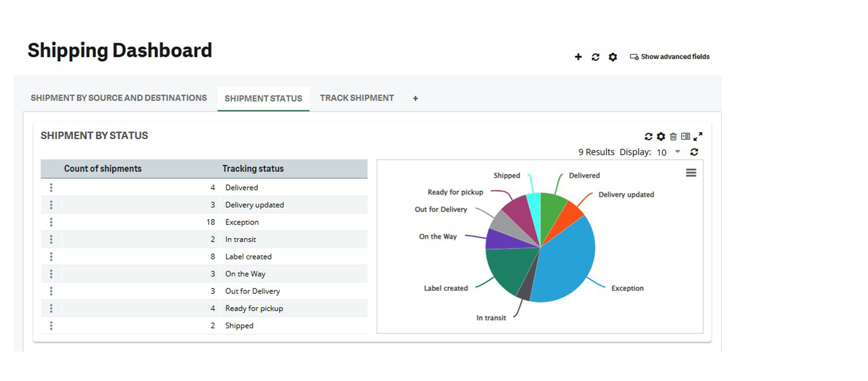Expand Shipment by Status widget to fullscreen
This screenshot has height=381, width=868.
tap(698, 136)
